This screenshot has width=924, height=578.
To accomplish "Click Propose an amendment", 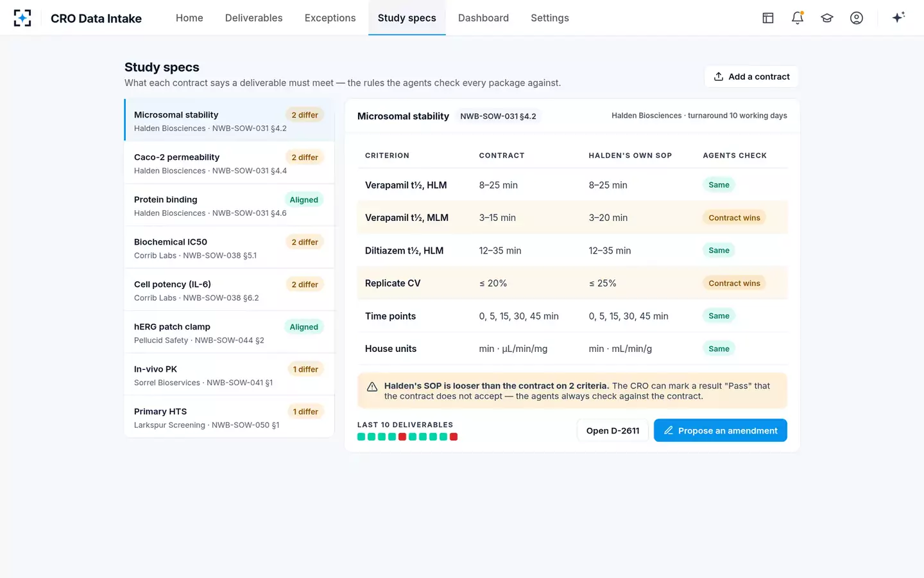I will [720, 430].
